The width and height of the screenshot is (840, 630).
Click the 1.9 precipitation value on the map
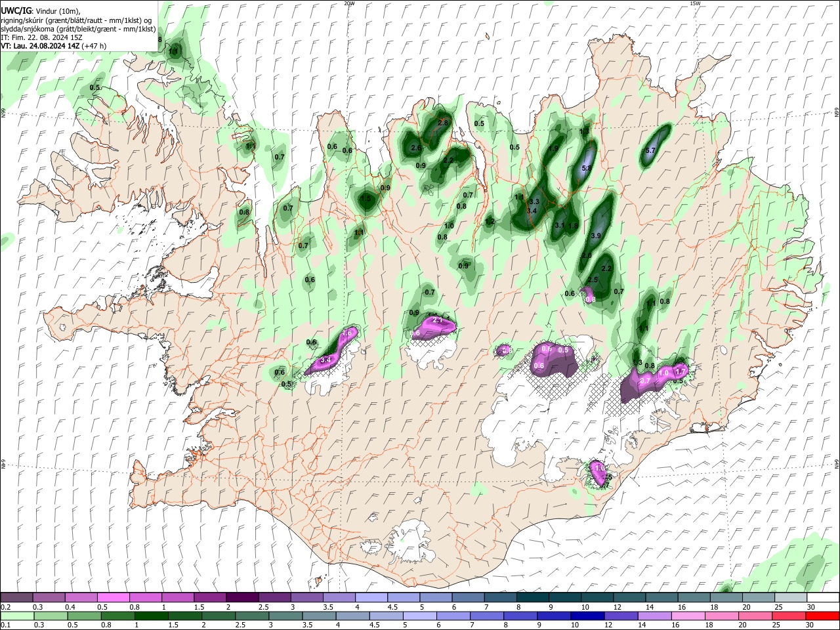click(x=553, y=149)
